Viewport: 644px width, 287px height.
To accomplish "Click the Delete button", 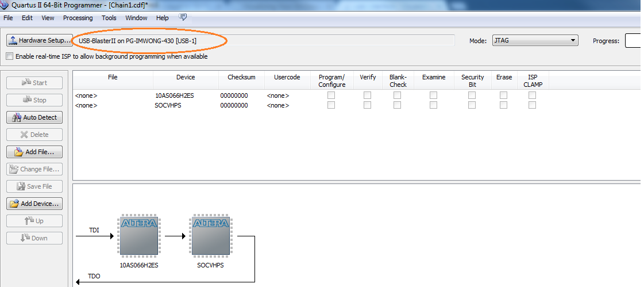I will tap(34, 135).
